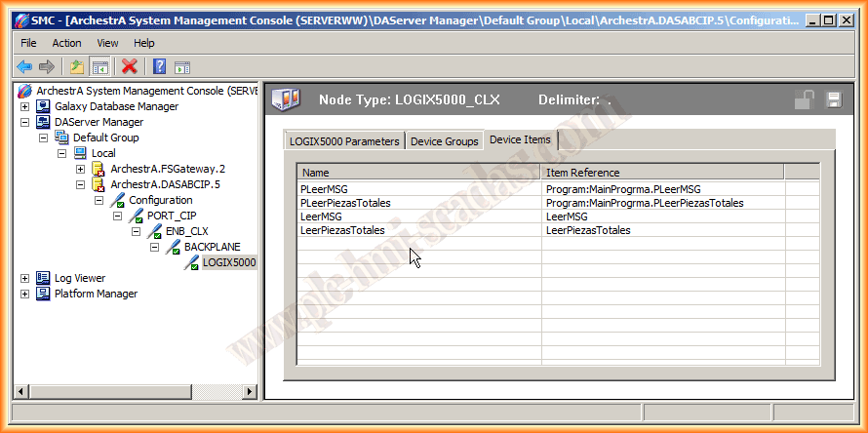This screenshot has width=868, height=433.
Task: Expand the ArchestrA.FSGateway.2 node
Action: [81, 169]
